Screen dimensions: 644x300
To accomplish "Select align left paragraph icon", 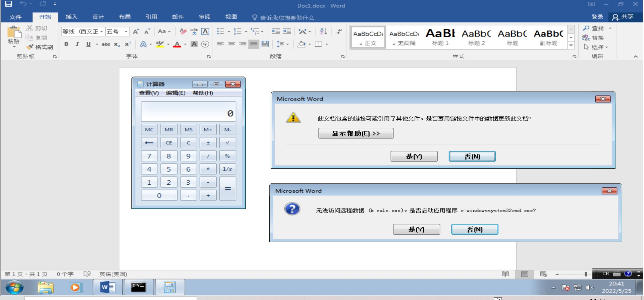I will tap(220, 44).
